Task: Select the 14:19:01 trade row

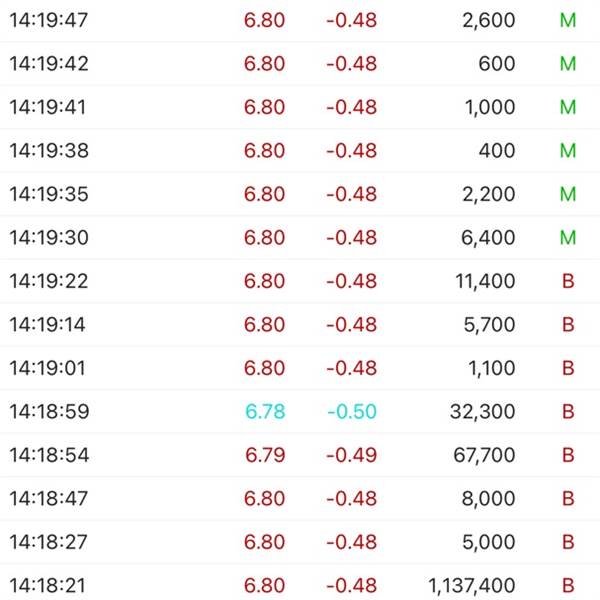Action: pos(300,368)
